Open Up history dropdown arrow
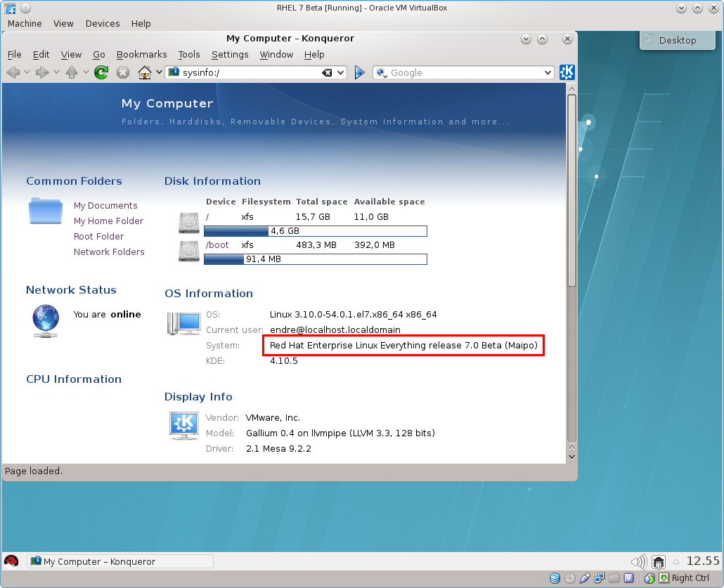The width and height of the screenshot is (724, 588). pyautogui.click(x=86, y=72)
